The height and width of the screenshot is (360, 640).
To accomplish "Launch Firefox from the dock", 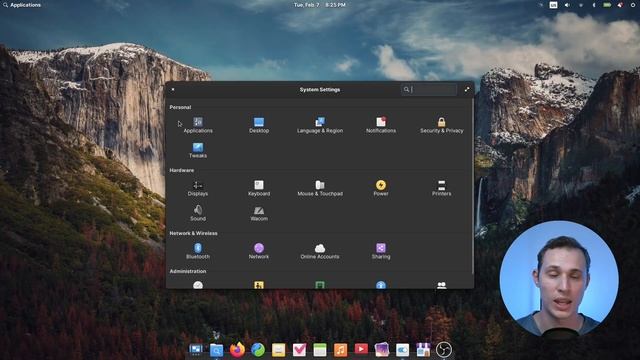I will tap(237, 350).
